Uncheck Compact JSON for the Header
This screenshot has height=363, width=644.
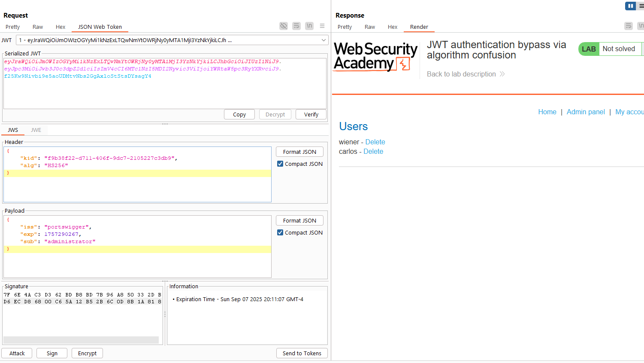tap(280, 164)
